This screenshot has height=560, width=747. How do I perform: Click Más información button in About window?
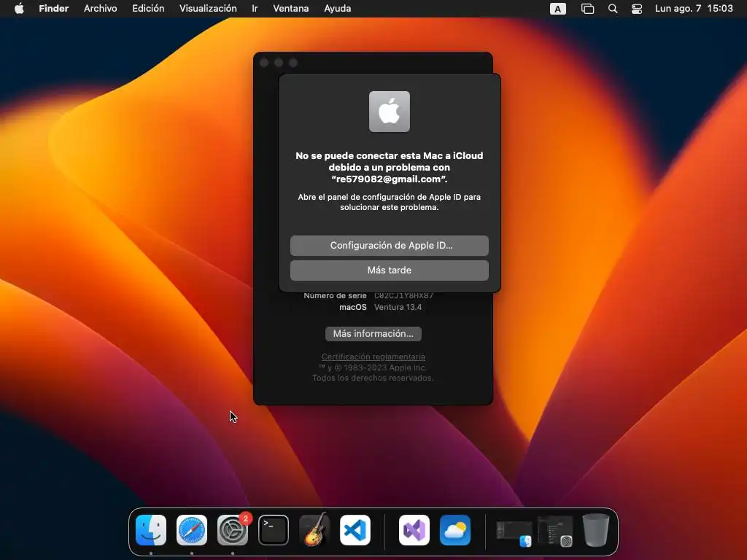pos(373,334)
